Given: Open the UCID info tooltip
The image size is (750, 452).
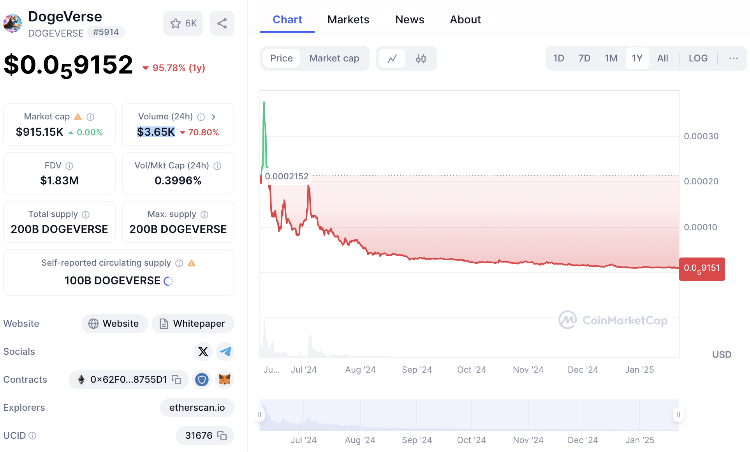Looking at the screenshot, I should (x=32, y=436).
